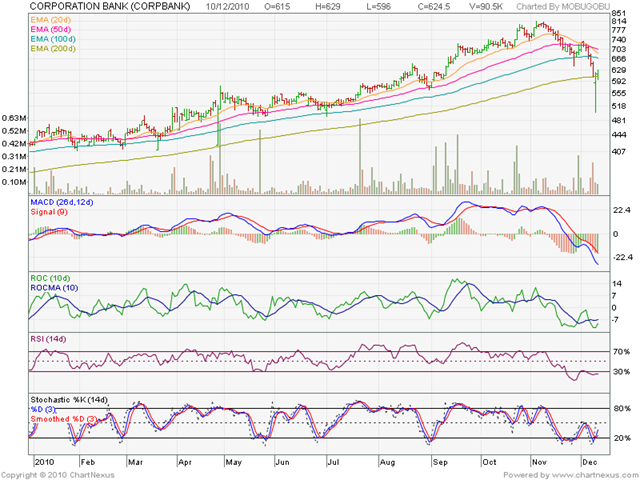The height and width of the screenshot is (480, 640).
Task: Select the EMA (200d) legend label
Action: 53,49
